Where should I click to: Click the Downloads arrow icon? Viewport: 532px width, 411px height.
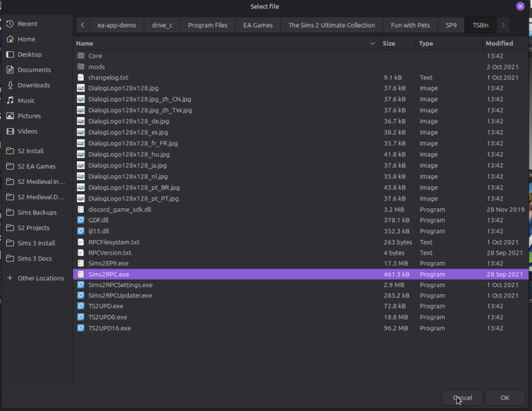pos(10,85)
